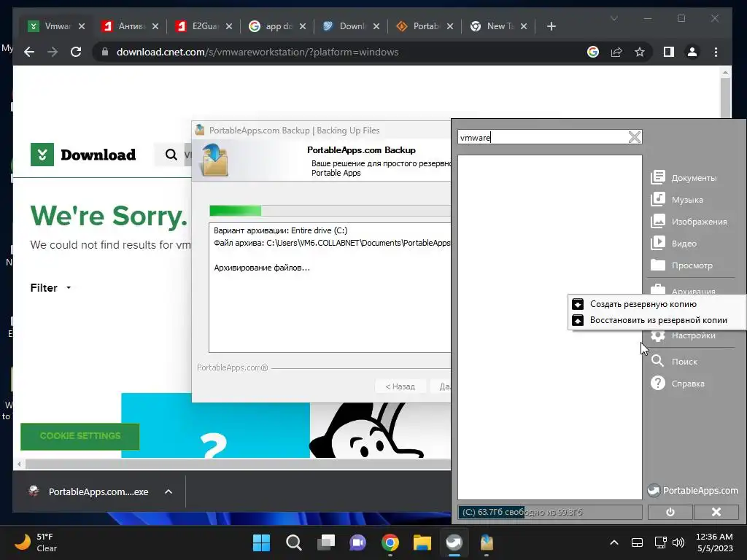Open Windows Start menu

pos(261,542)
